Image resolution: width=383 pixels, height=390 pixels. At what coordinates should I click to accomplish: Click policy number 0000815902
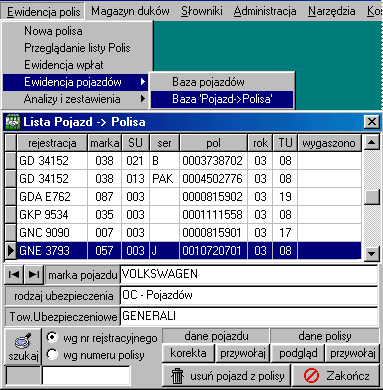click(213, 197)
